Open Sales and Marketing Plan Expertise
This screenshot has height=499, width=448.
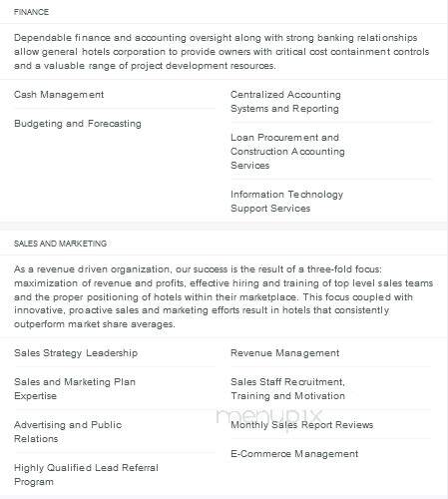75,389
